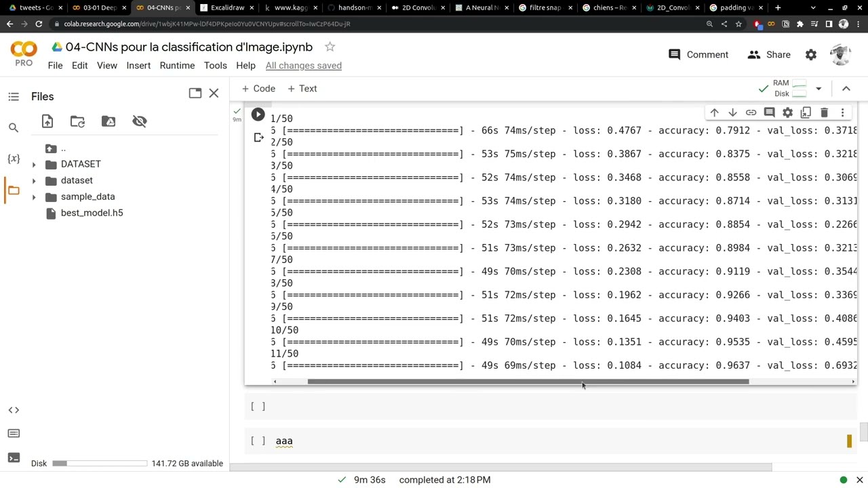Open the Tools menu
The height and width of the screenshot is (488, 868).
[215, 66]
